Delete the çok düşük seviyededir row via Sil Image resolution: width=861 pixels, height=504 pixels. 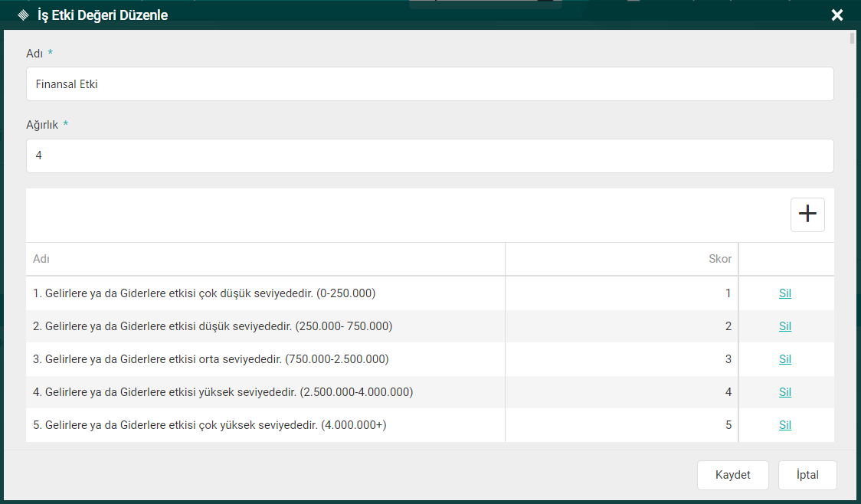[x=785, y=293]
